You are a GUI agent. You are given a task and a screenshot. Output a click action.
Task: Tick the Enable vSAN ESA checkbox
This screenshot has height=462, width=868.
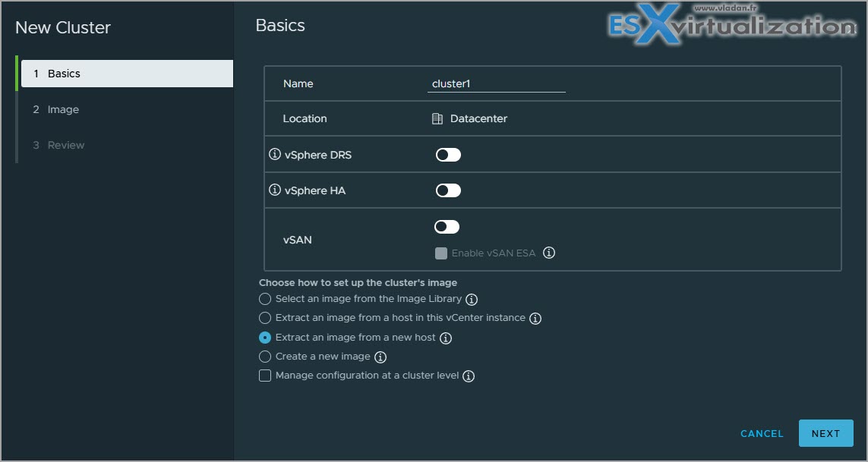441,253
